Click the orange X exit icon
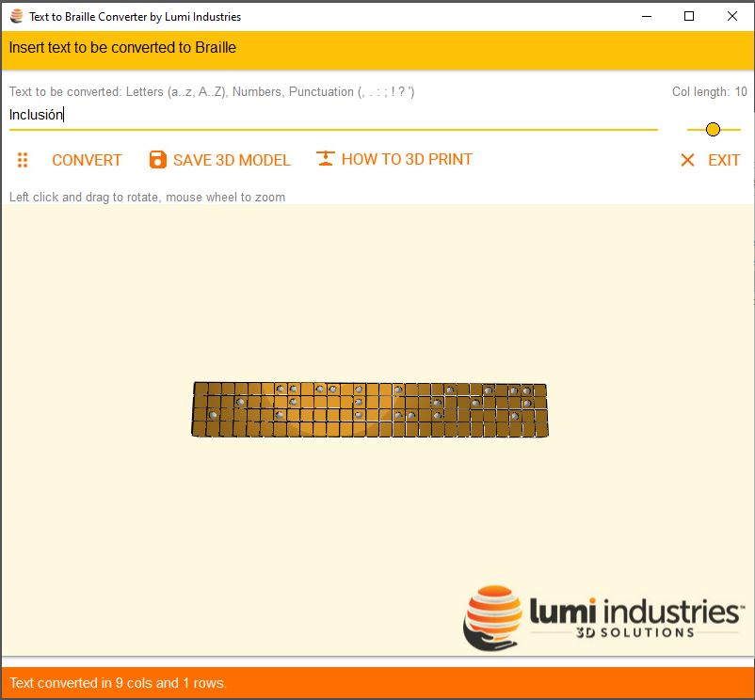Viewport: 755px width, 700px height. 687,160
